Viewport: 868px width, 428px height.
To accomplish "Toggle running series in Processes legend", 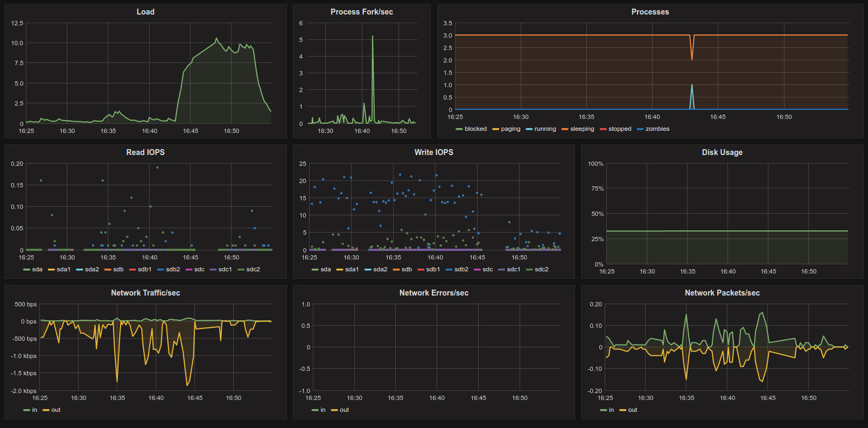I will point(541,129).
